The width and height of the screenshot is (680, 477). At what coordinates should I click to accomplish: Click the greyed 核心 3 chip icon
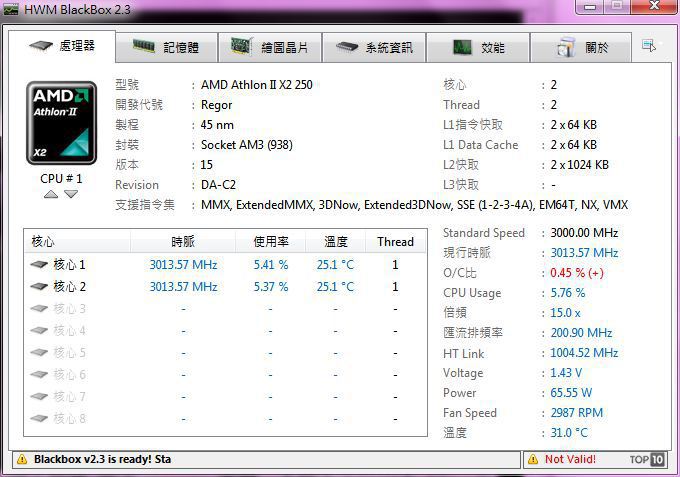coord(39,308)
